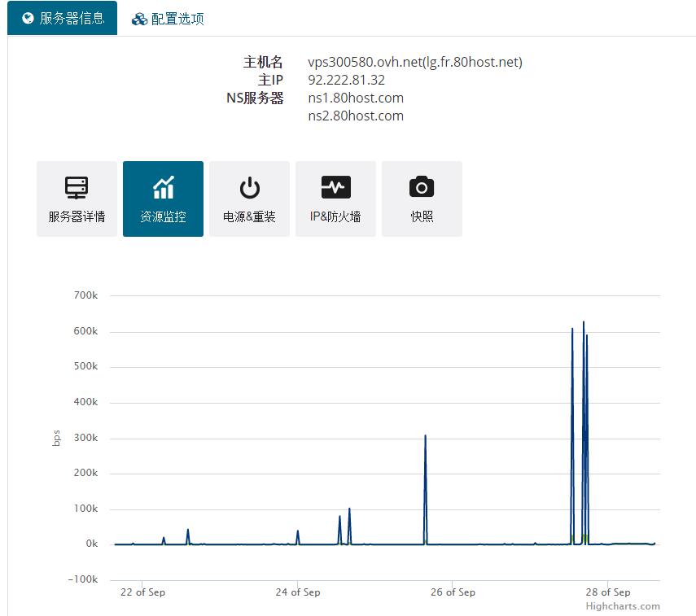The image size is (696, 616).
Task: Open the 快照 camera icon tile
Action: coord(422,199)
